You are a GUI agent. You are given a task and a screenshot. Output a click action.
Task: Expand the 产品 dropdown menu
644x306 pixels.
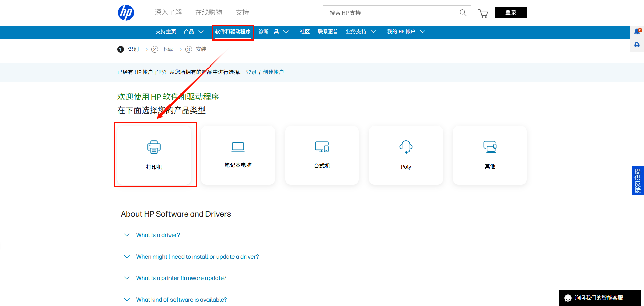click(x=193, y=31)
